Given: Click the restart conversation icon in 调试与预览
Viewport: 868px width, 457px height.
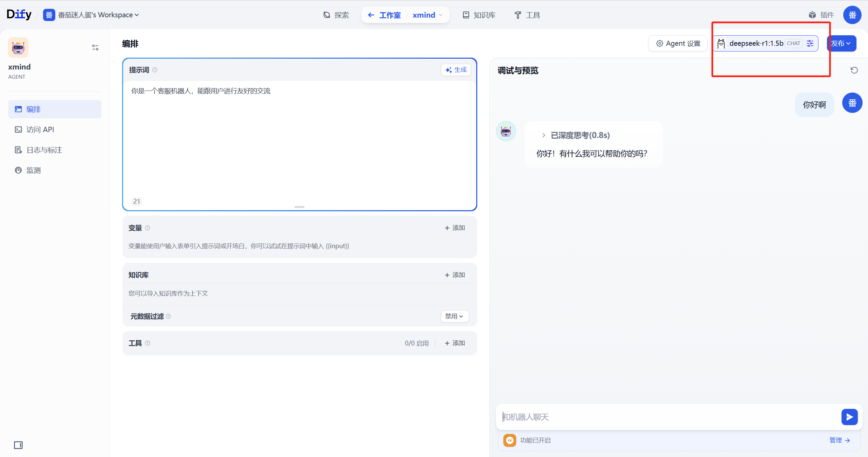Looking at the screenshot, I should click(854, 70).
